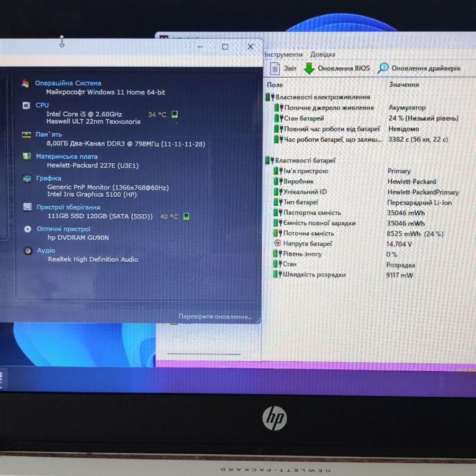This screenshot has width=476, height=476.
Task: Click the 9117 mW discharge rate value
Action: (x=399, y=275)
